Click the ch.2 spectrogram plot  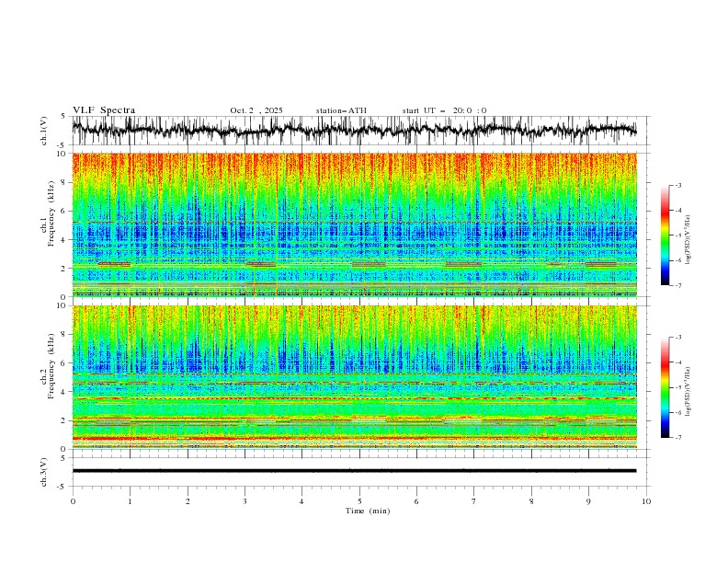point(354,377)
